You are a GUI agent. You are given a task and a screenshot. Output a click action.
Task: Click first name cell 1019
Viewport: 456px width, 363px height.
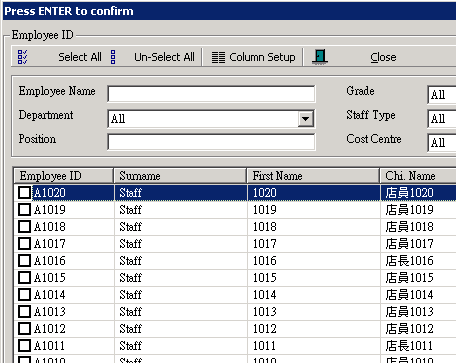coord(265,210)
